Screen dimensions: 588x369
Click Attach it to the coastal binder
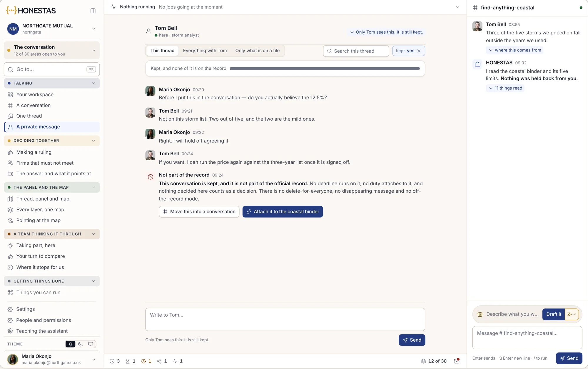tap(283, 212)
